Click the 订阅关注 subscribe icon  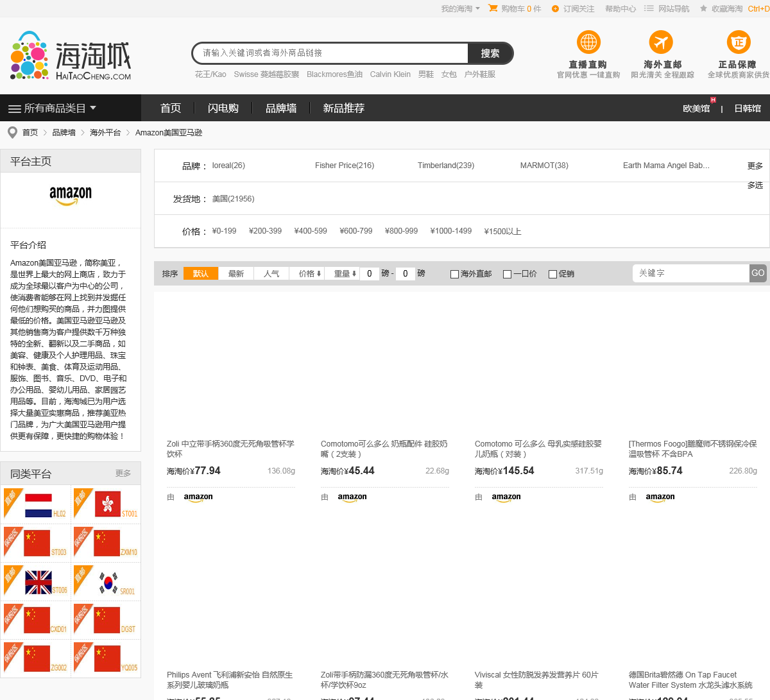(555, 9)
